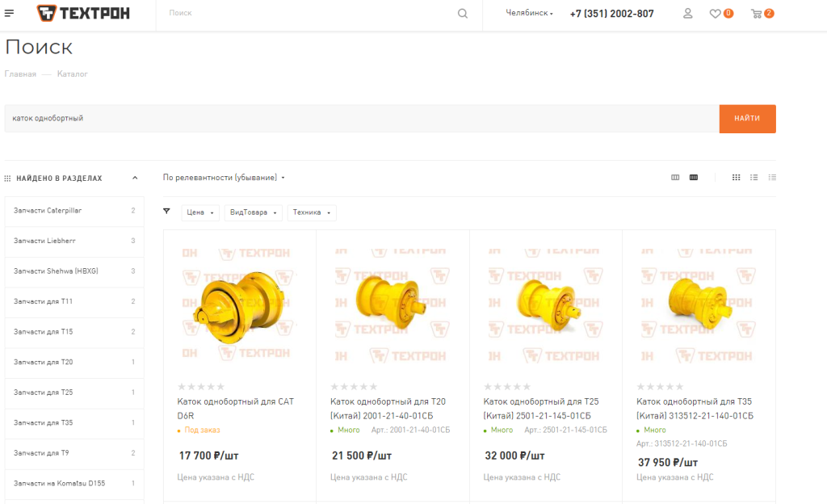This screenshot has width=827, height=504.
Task: Select Запчасти Caterpillar section
Action: [x=74, y=211]
